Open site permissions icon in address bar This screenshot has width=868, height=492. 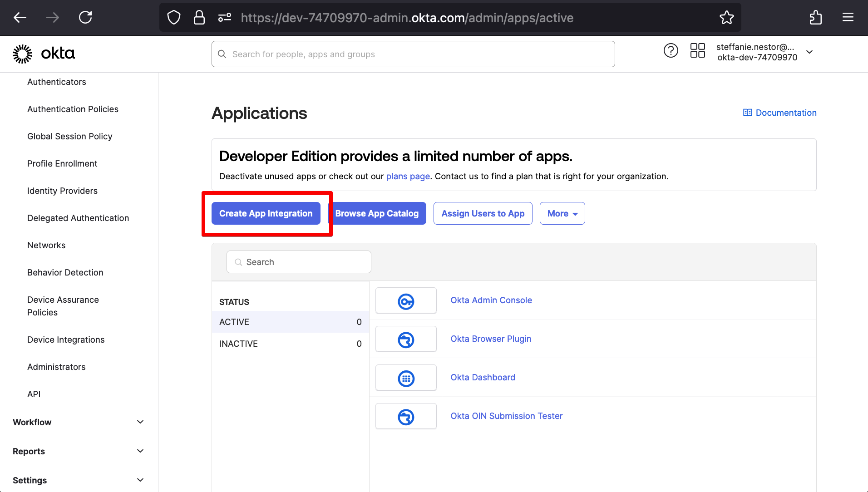(x=225, y=18)
